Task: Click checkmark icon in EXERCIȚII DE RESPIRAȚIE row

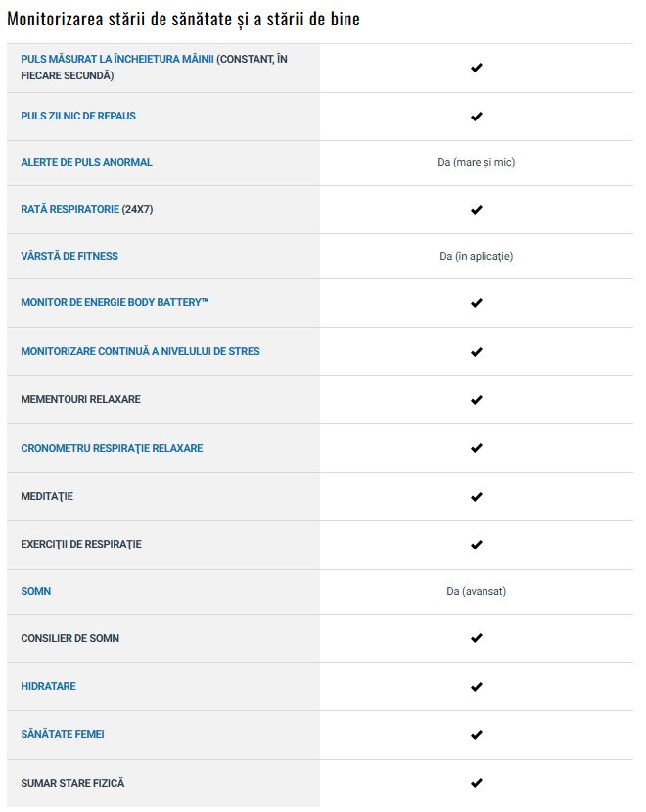Action: 477,545
